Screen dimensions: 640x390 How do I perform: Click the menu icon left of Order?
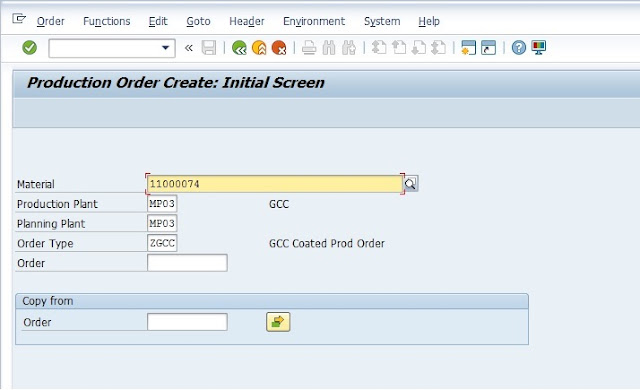coord(19,19)
